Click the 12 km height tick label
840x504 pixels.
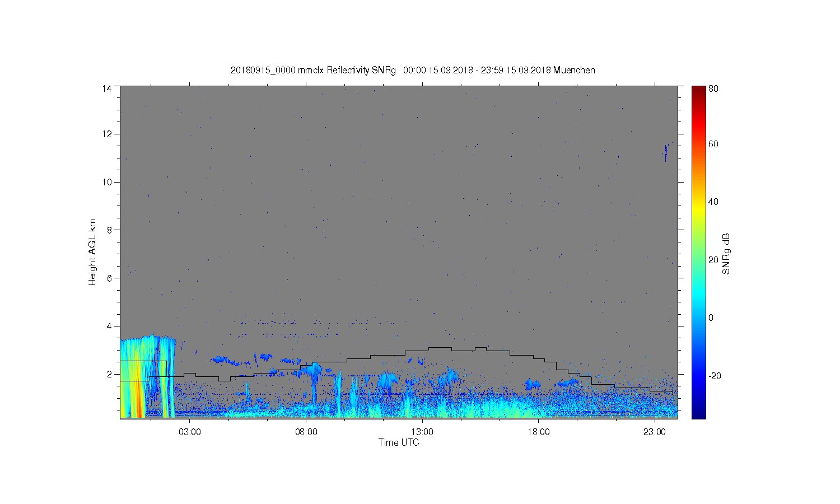pyautogui.click(x=107, y=134)
